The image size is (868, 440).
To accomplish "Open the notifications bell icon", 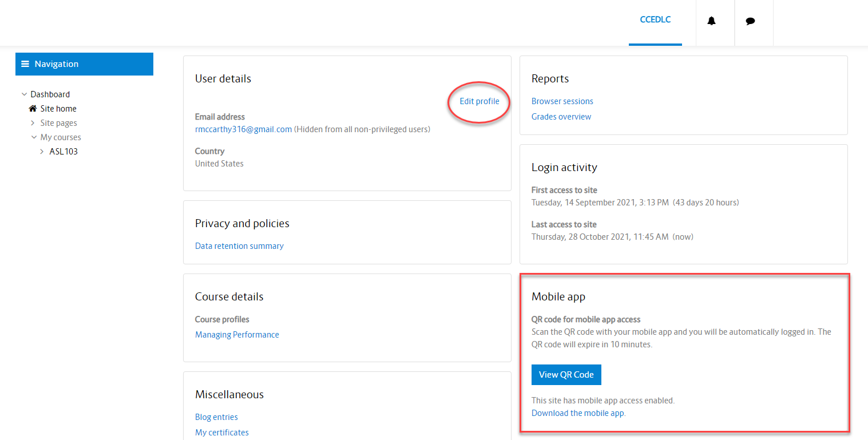I will pos(711,21).
